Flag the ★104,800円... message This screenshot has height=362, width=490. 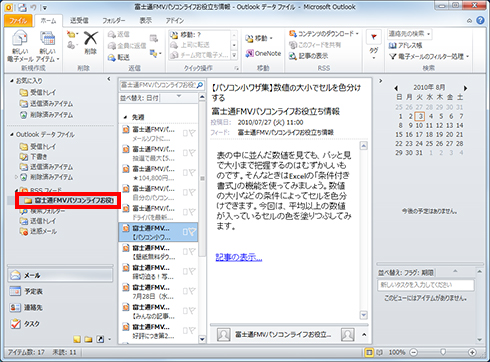click(191, 172)
